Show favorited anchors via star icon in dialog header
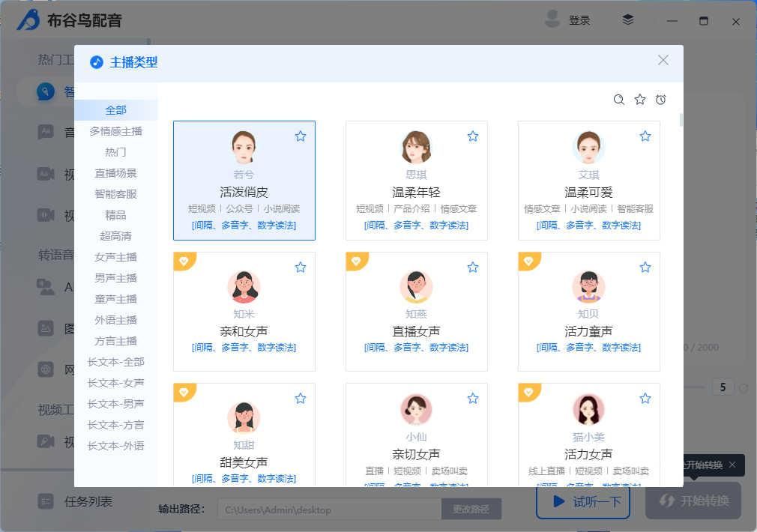The image size is (757, 532). click(x=639, y=100)
